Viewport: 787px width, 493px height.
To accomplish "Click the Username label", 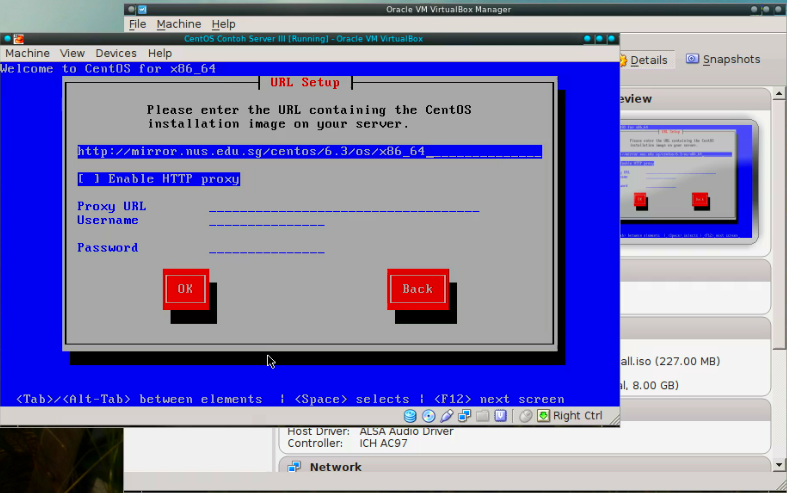I will point(108,220).
